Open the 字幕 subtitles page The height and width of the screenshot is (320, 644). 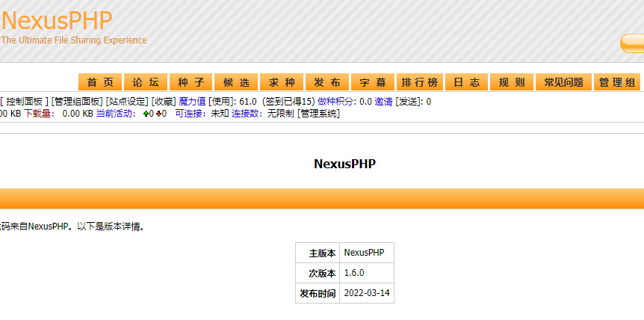pos(373,82)
